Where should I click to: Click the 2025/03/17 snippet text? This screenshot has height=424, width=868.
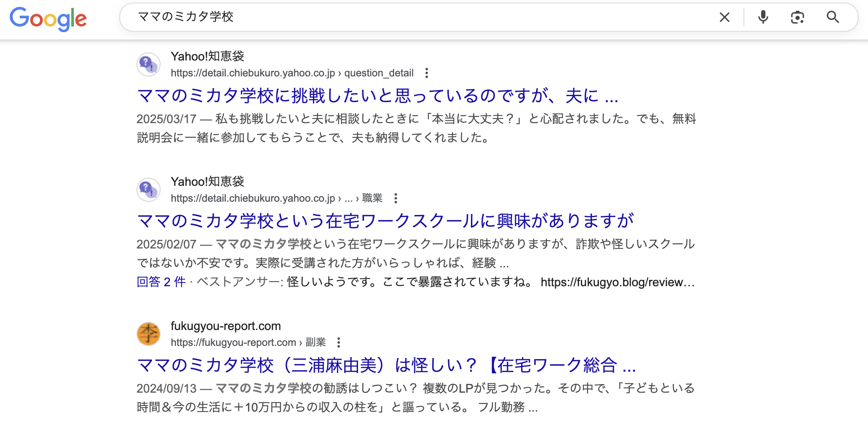click(x=416, y=128)
